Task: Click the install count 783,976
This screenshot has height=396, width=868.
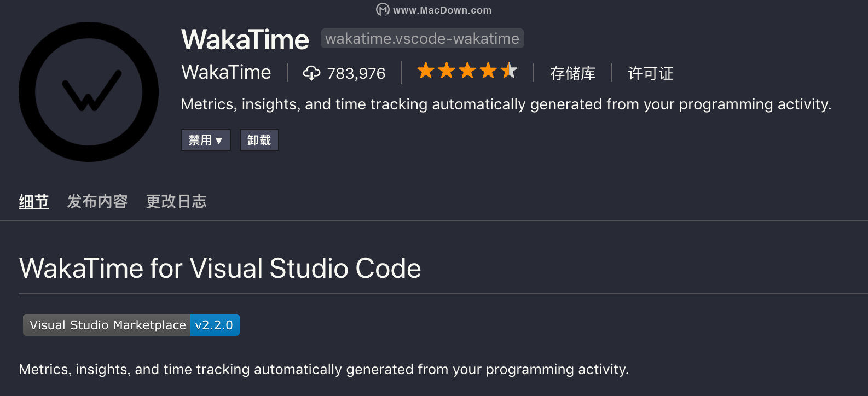Action: coord(356,73)
